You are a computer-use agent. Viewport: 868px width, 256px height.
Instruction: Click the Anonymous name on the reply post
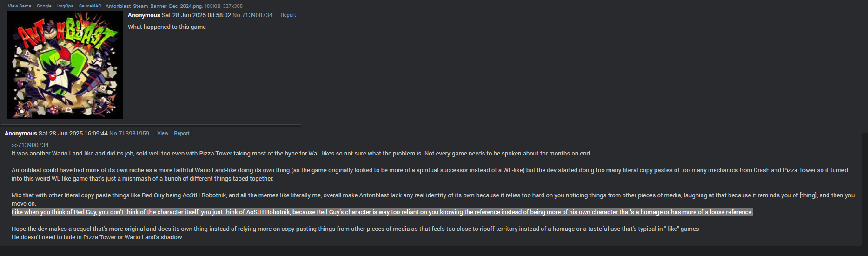[x=21, y=134]
